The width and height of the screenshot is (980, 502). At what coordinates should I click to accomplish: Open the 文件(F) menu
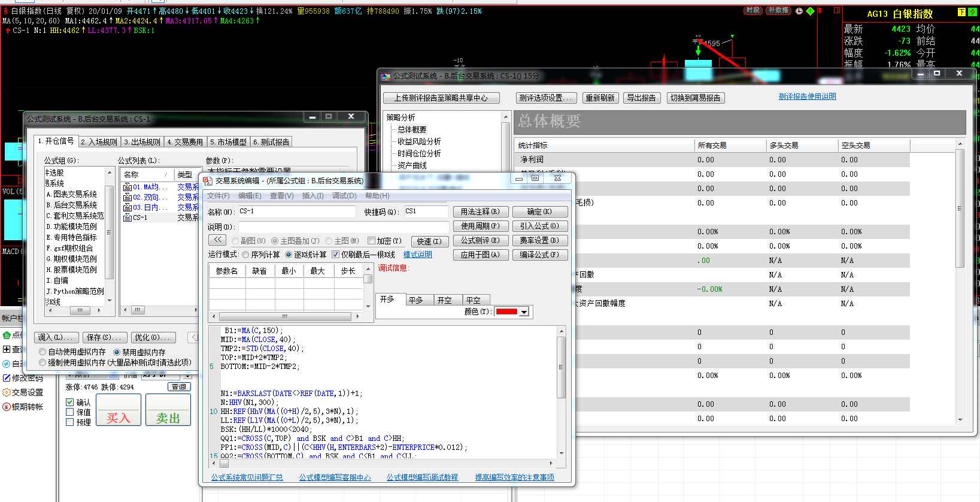coord(219,196)
